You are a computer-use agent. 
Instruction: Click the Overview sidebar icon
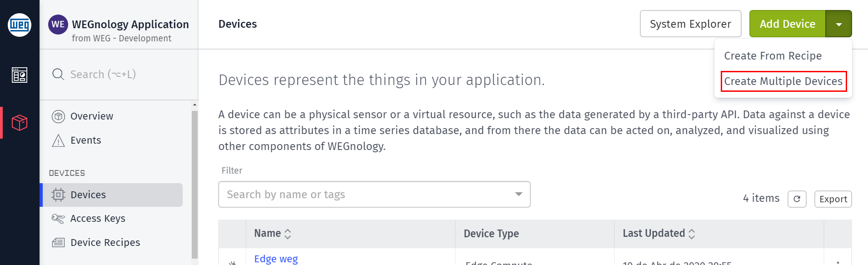[58, 116]
